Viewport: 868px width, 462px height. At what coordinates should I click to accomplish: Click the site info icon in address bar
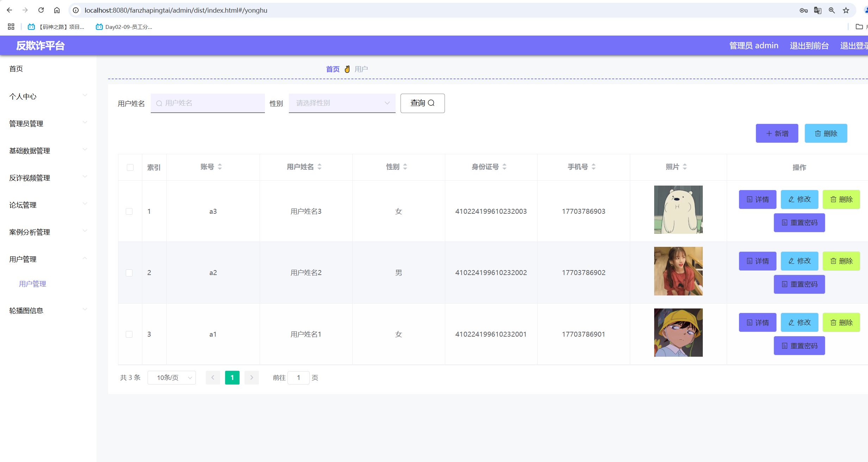coord(76,10)
